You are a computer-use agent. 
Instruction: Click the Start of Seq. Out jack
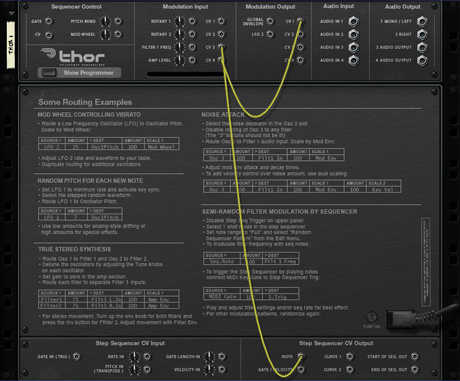(x=415, y=357)
